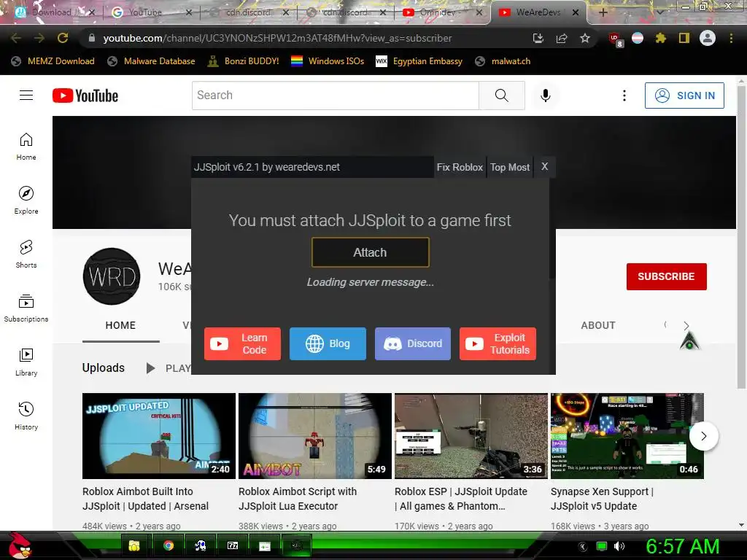Open Chrome extensions puzzle icon
Viewport: 747px width, 560px height.
tap(661, 38)
